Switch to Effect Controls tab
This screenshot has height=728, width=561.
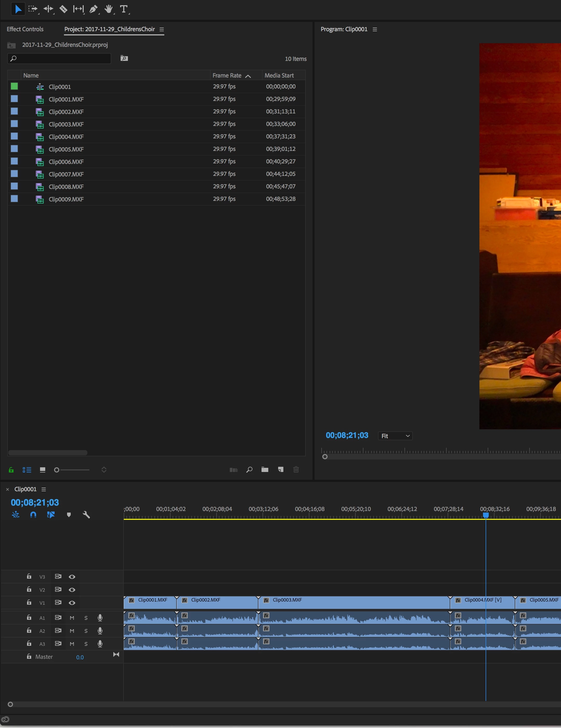point(25,29)
